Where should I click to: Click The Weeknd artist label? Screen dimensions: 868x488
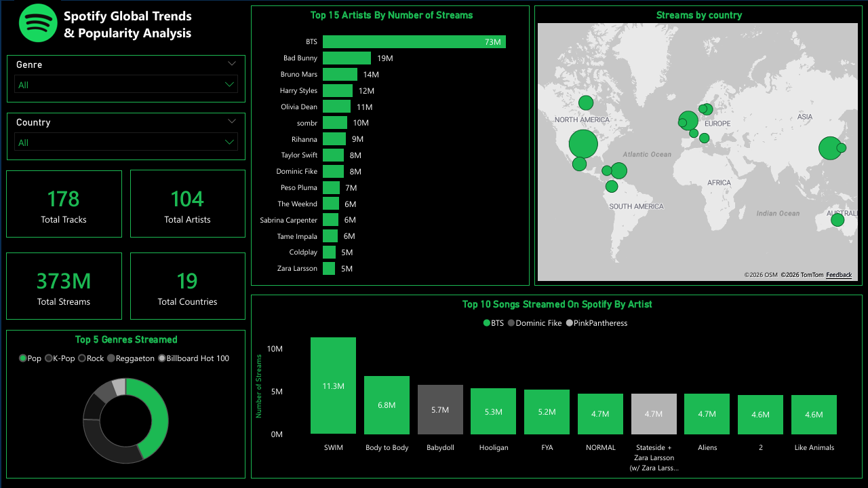click(x=297, y=204)
